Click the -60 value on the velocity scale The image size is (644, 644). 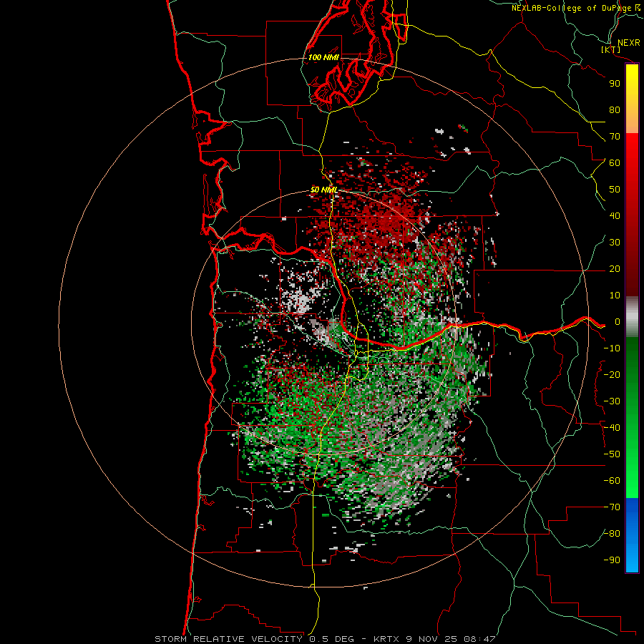tap(612, 481)
